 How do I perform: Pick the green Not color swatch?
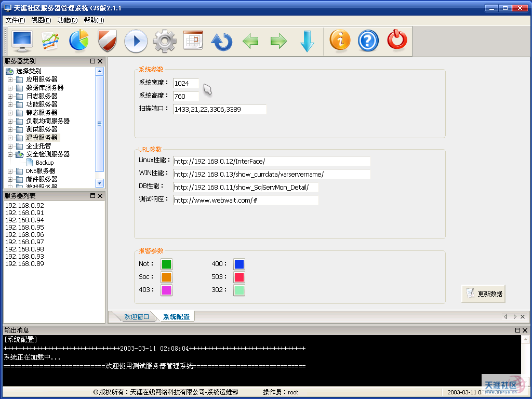[166, 264]
